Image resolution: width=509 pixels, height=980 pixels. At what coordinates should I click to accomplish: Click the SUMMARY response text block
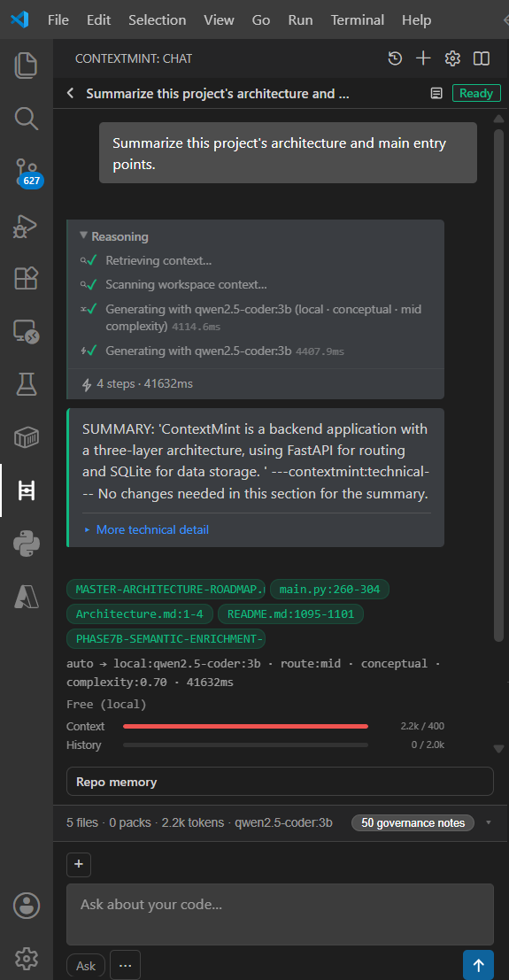(x=255, y=461)
